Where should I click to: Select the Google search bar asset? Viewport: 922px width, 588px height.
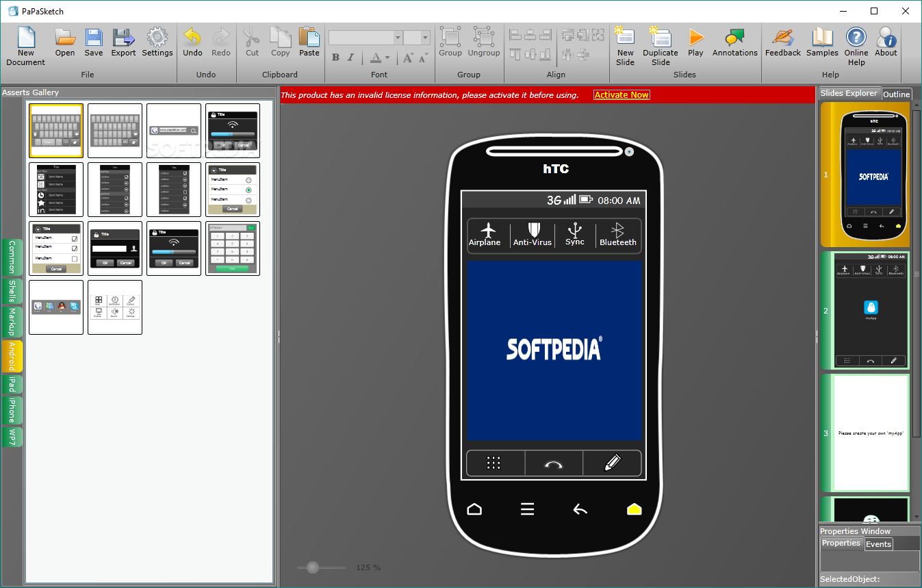(x=174, y=131)
